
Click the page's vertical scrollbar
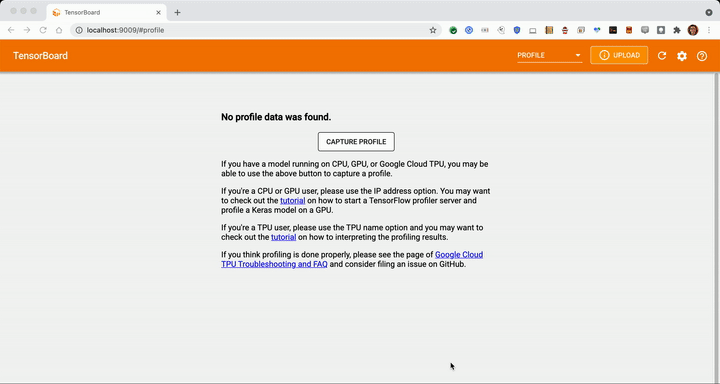pos(717,227)
